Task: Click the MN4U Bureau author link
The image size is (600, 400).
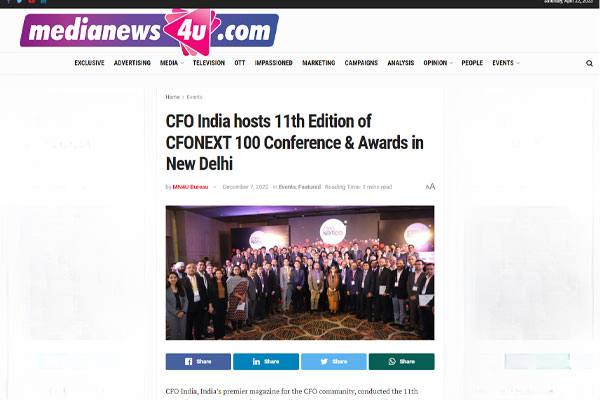Action: coord(190,187)
